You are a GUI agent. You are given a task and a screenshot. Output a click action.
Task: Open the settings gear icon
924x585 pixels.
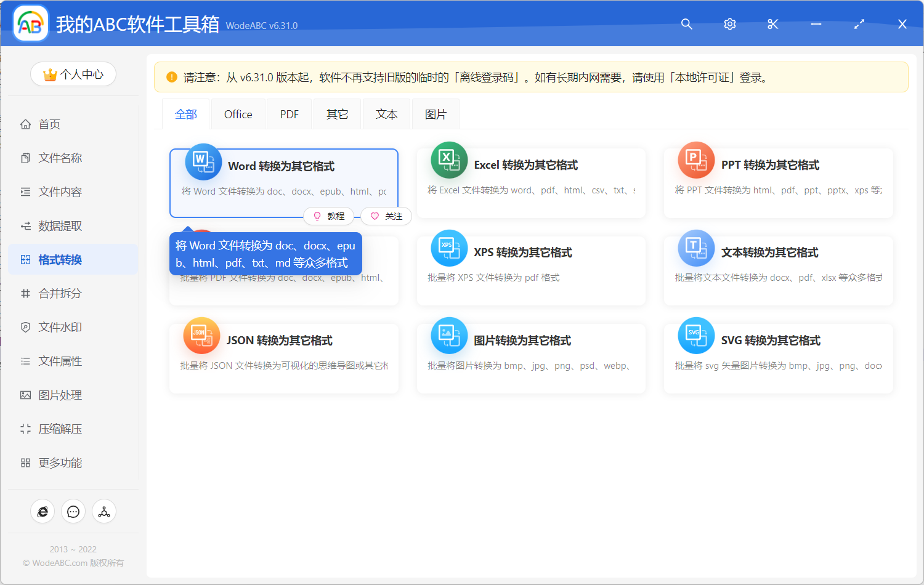pos(729,24)
